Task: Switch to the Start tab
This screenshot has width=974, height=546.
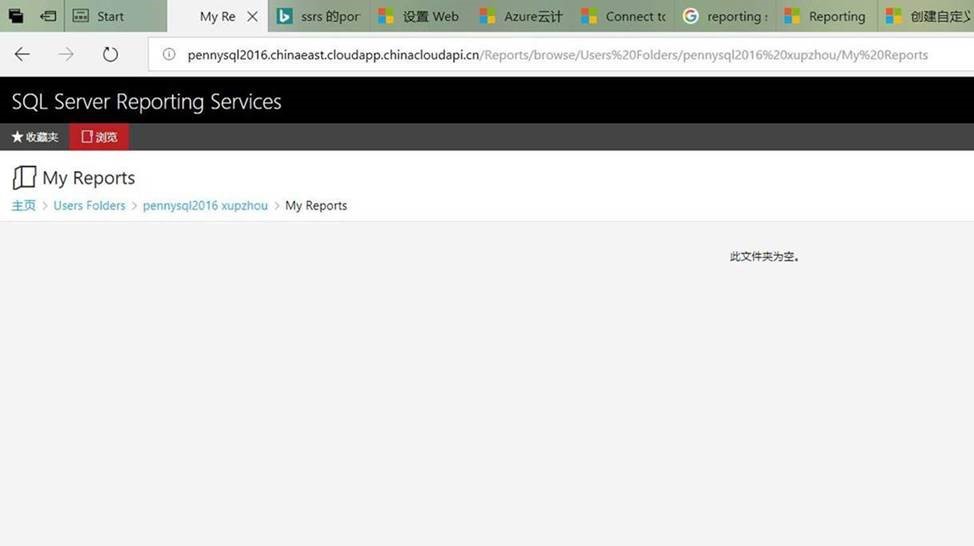Action: (110, 16)
